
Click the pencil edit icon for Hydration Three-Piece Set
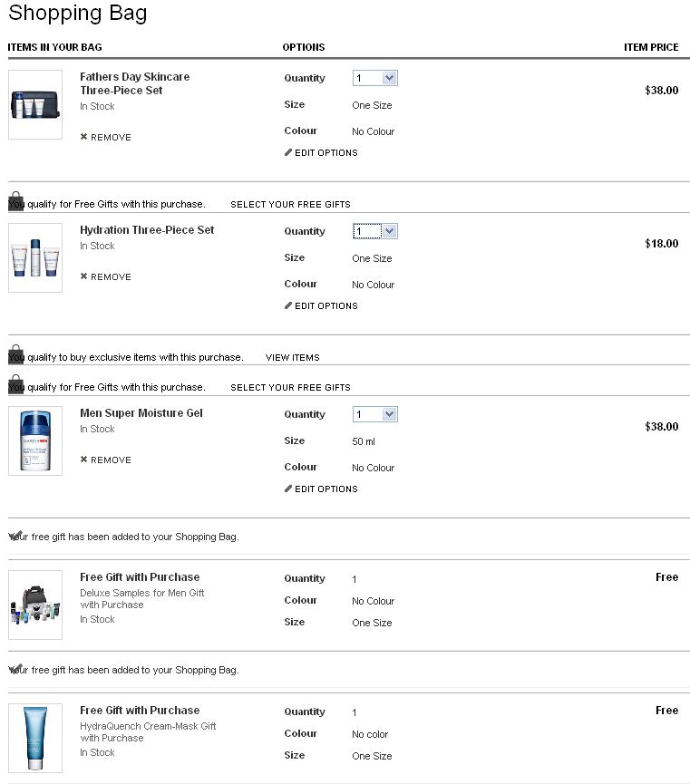[288, 305]
